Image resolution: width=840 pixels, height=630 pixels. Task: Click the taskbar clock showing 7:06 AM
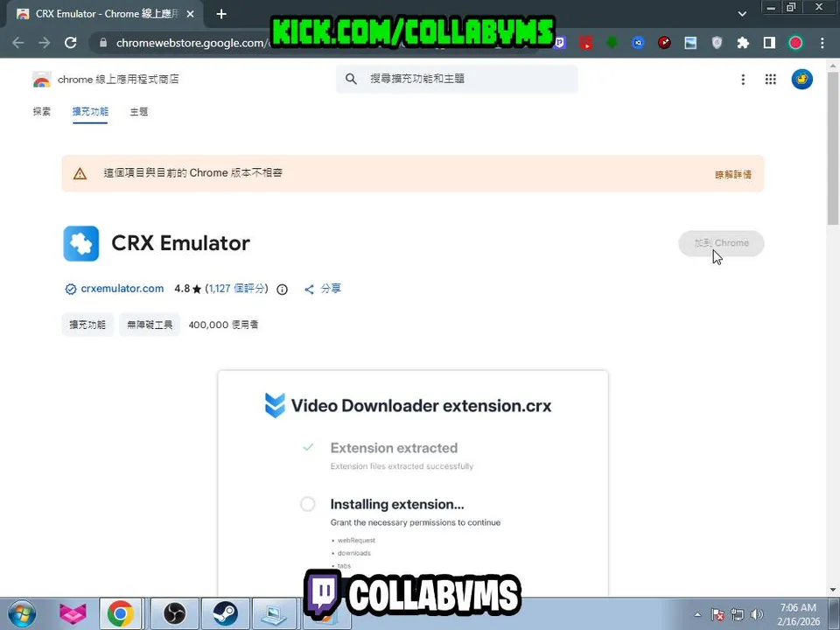(798, 614)
